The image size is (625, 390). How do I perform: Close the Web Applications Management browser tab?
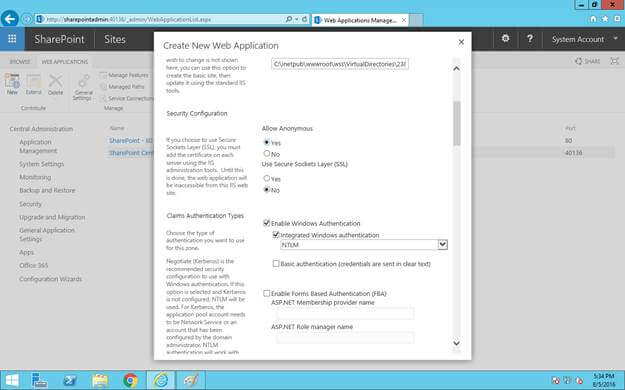tap(404, 20)
